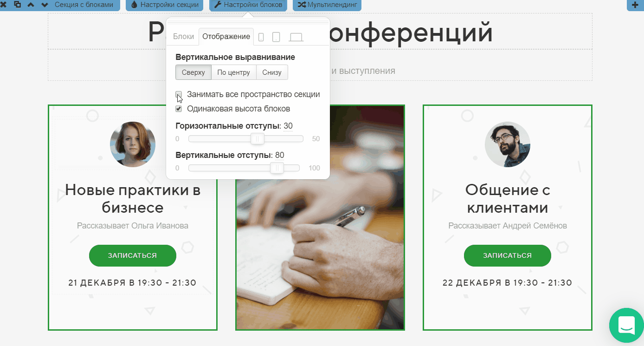Open Настройки блоков block settings
Viewport: 644px width, 346px height.
[x=248, y=5]
